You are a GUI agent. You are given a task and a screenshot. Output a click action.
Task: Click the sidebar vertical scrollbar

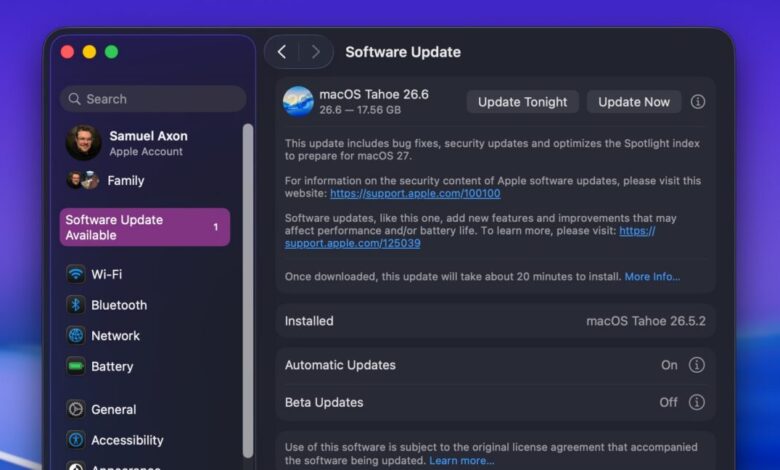coord(248,291)
